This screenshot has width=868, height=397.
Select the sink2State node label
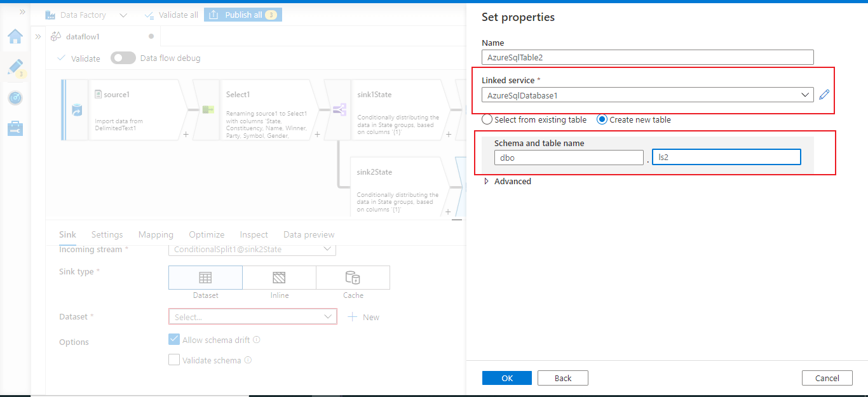pos(374,172)
